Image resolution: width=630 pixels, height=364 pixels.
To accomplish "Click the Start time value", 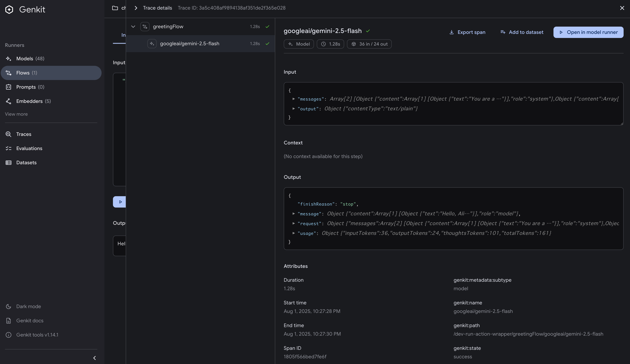I will click(x=312, y=311).
